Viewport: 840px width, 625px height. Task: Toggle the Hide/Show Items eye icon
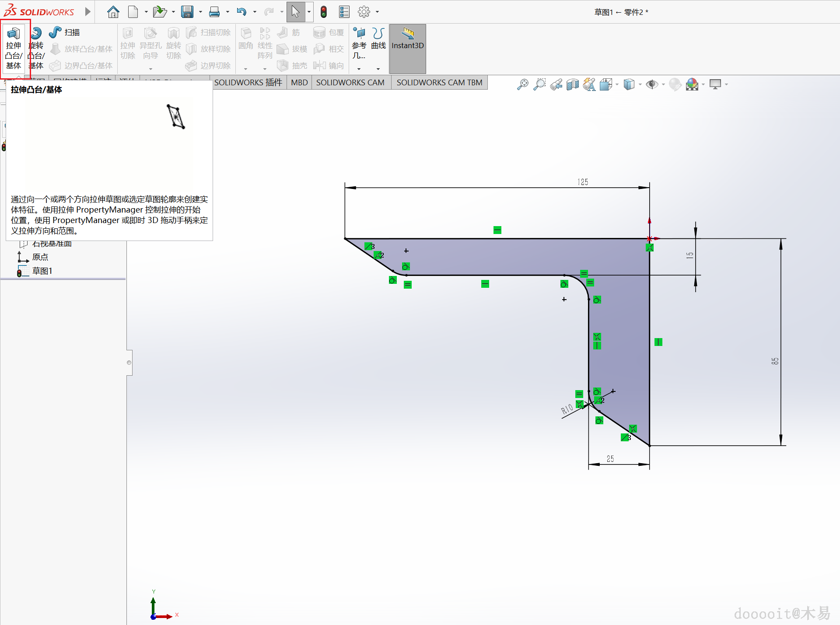click(652, 84)
